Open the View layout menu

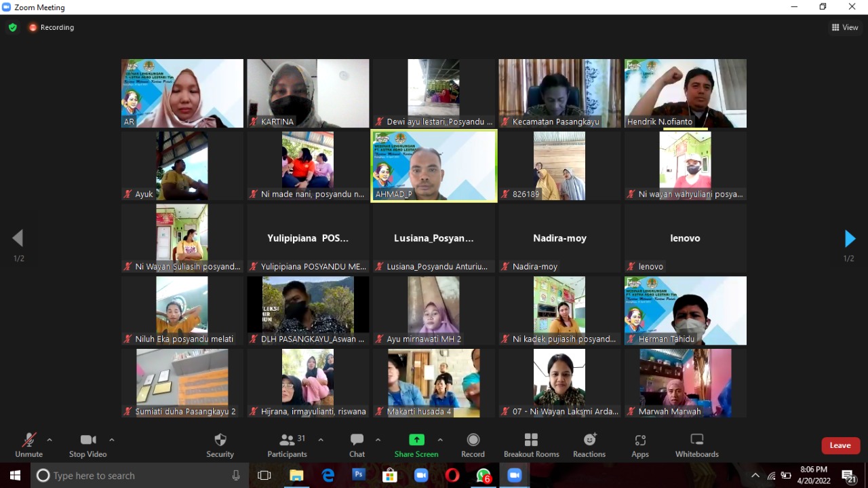[845, 28]
